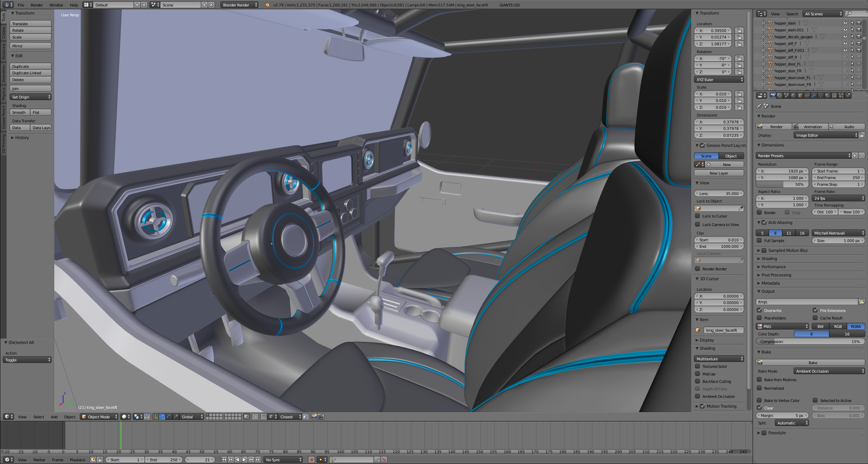
Task: Switch to Grease Pencil Object tab
Action: (731, 156)
